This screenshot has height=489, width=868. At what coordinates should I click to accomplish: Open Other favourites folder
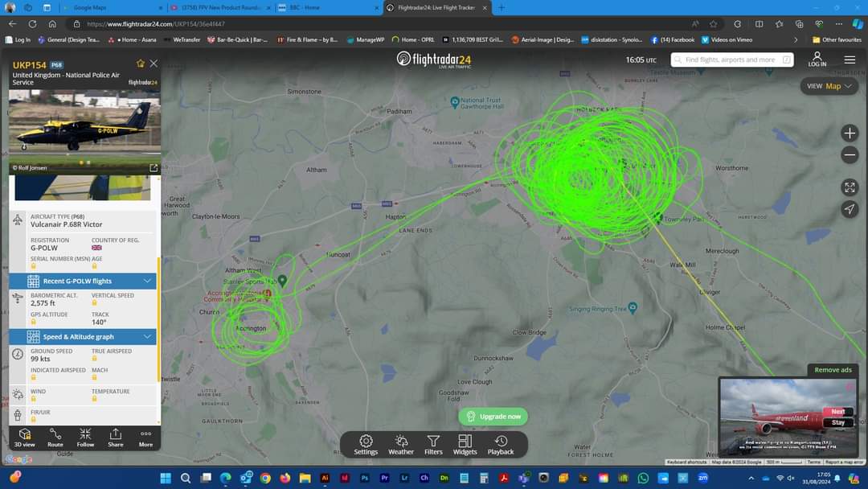(837, 40)
